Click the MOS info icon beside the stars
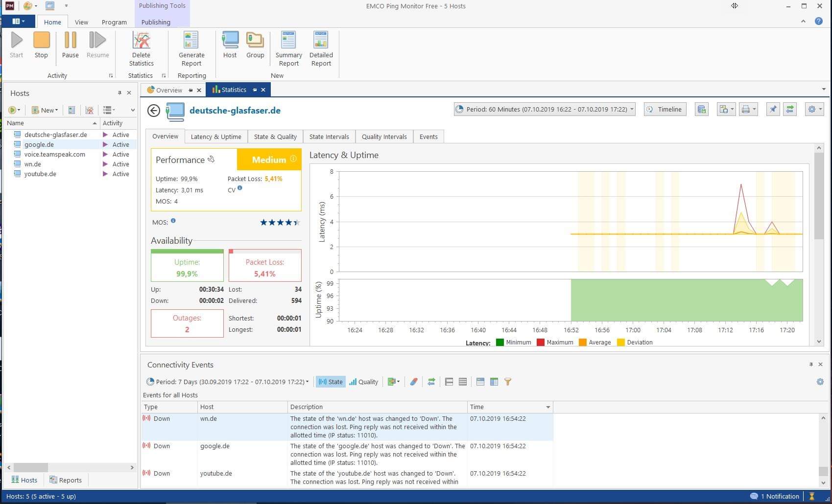The height and width of the screenshot is (504, 832). [x=173, y=221]
